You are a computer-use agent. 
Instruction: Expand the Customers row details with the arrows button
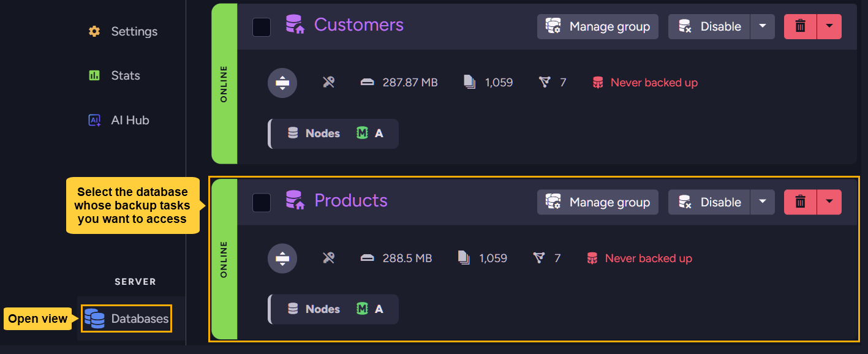282,83
